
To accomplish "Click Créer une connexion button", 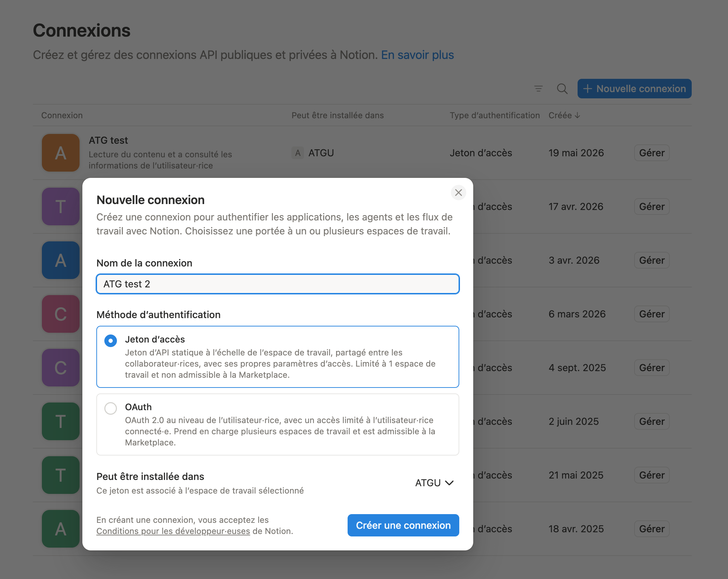I will [403, 525].
